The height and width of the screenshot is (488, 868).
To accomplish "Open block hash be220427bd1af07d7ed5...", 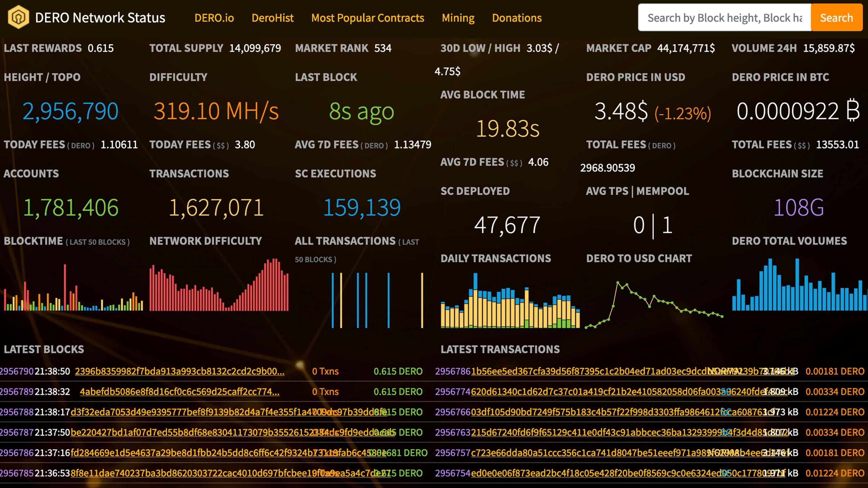I will (x=232, y=433).
